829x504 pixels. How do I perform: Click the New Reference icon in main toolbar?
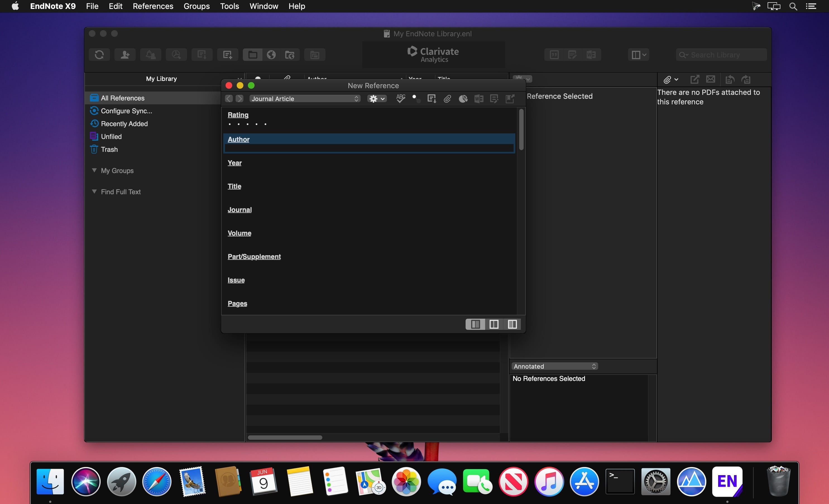coord(228,54)
